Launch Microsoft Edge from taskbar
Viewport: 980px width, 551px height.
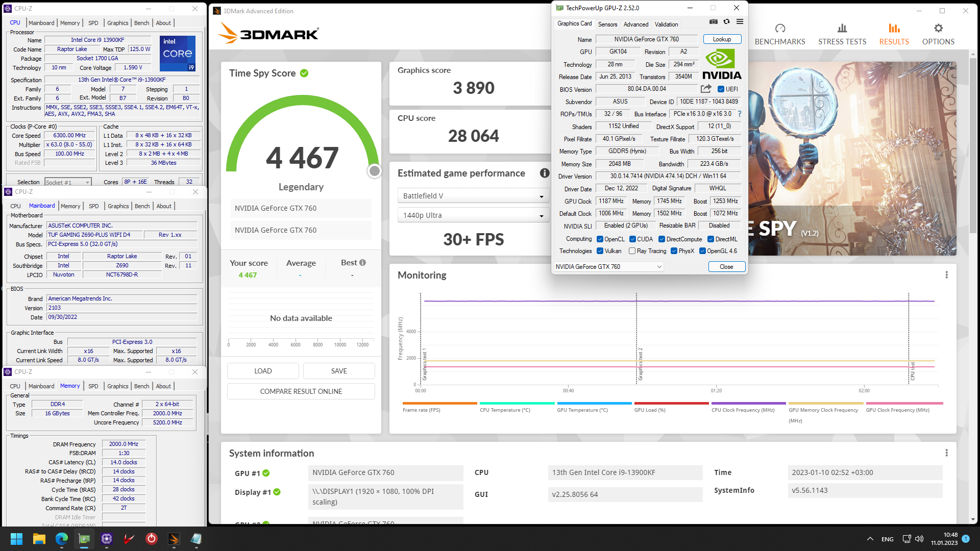pos(61,539)
